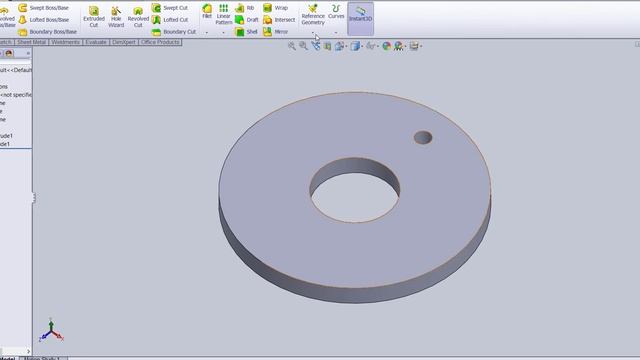Image resolution: width=640 pixels, height=360 pixels.
Task: Select the Material not specified tree item
Action: tap(16, 95)
